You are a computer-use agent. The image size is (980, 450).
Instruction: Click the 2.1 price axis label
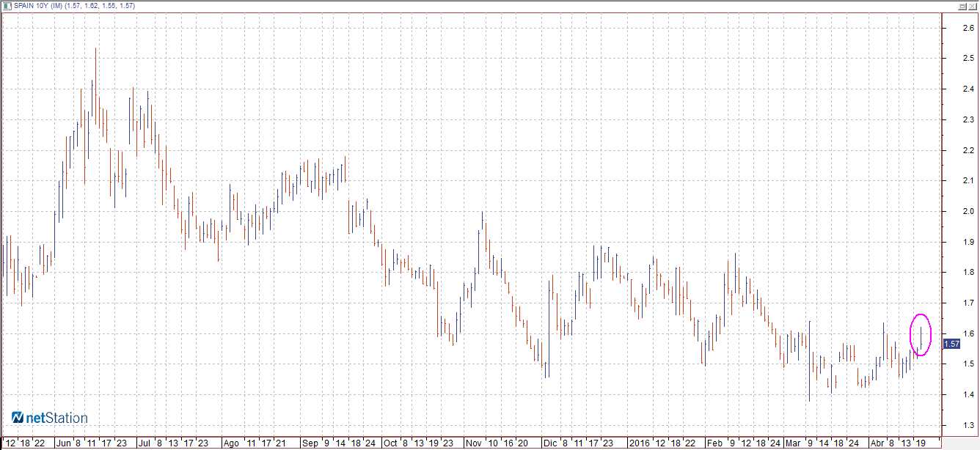tap(968, 180)
